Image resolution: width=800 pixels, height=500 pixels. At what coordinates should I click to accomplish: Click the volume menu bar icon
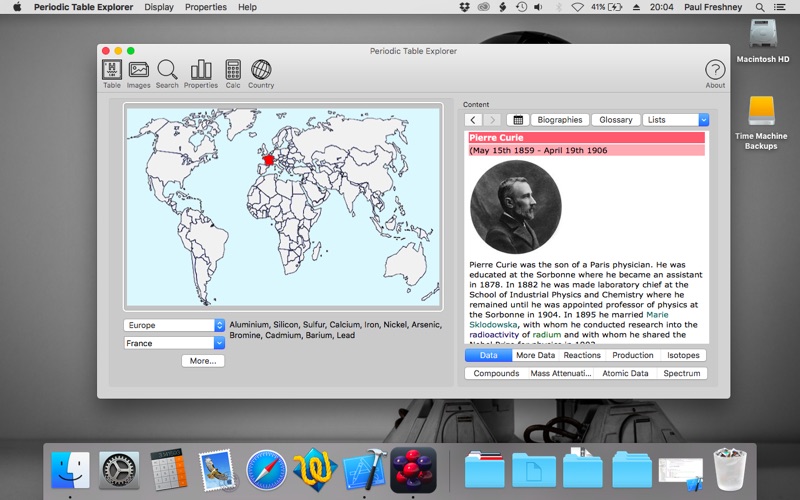coord(538,7)
